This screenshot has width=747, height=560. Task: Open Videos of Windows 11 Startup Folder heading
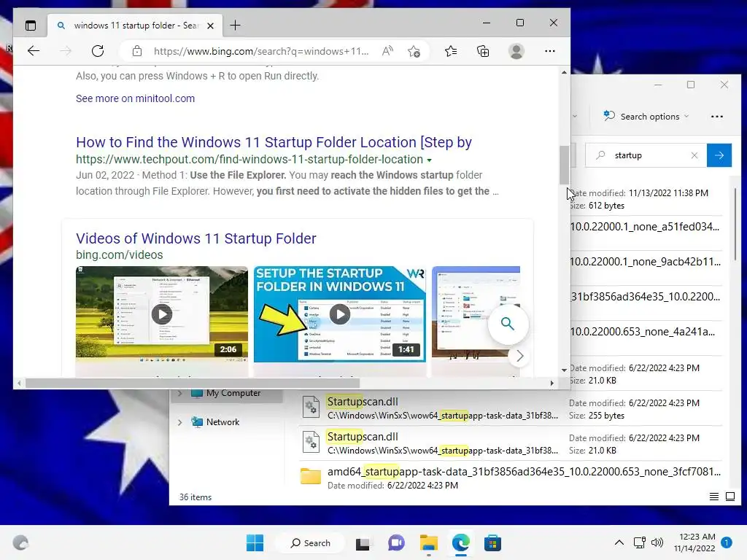pos(196,238)
